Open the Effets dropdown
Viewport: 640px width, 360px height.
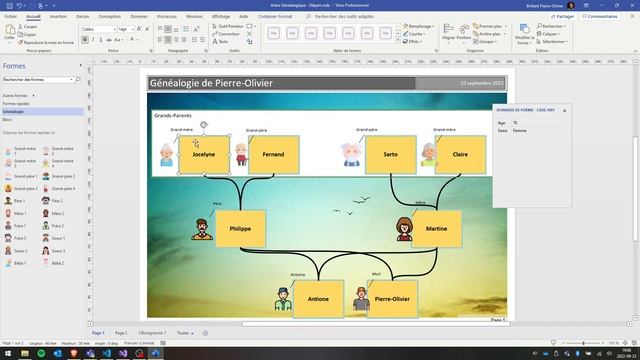point(413,42)
